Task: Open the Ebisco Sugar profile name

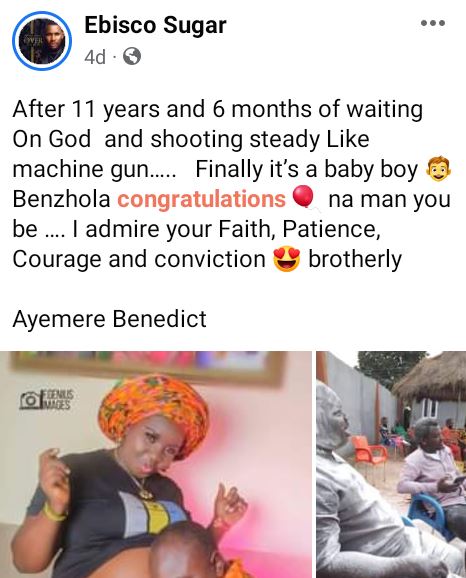Action: pos(155,25)
